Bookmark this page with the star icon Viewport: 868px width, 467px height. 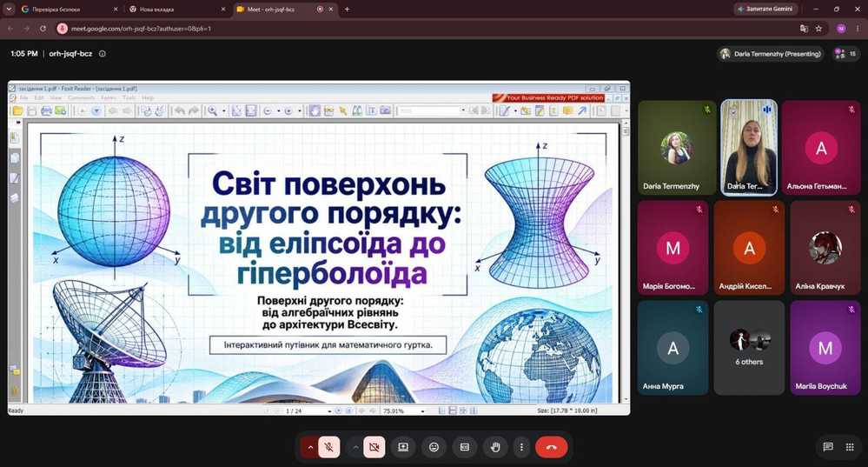818,28
